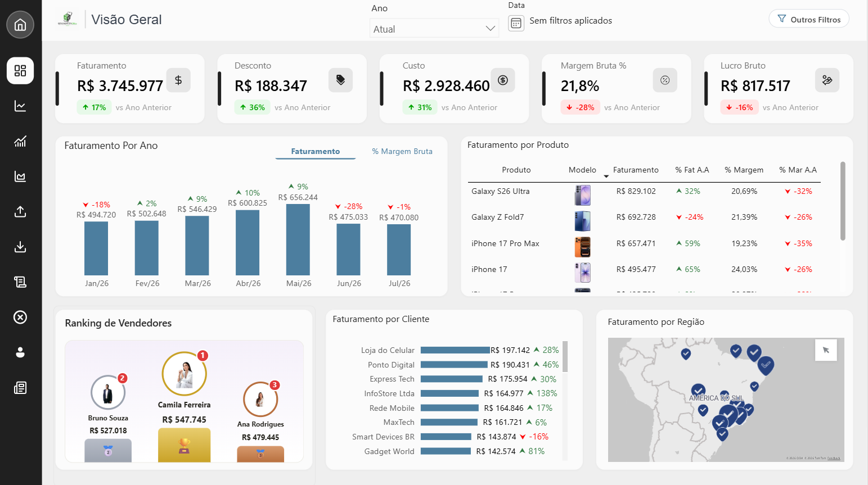
Task: Click the products table vertical scrollbar
Action: [843, 201]
